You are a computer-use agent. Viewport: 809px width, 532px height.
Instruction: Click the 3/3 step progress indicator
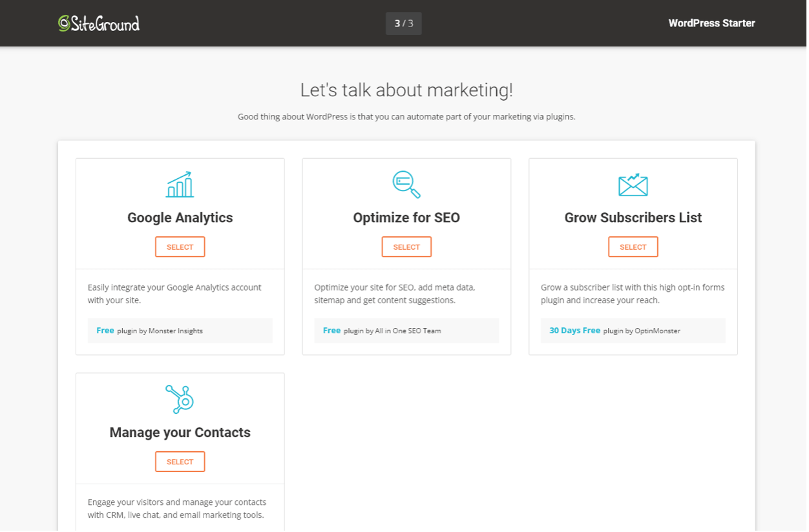pyautogui.click(x=403, y=23)
